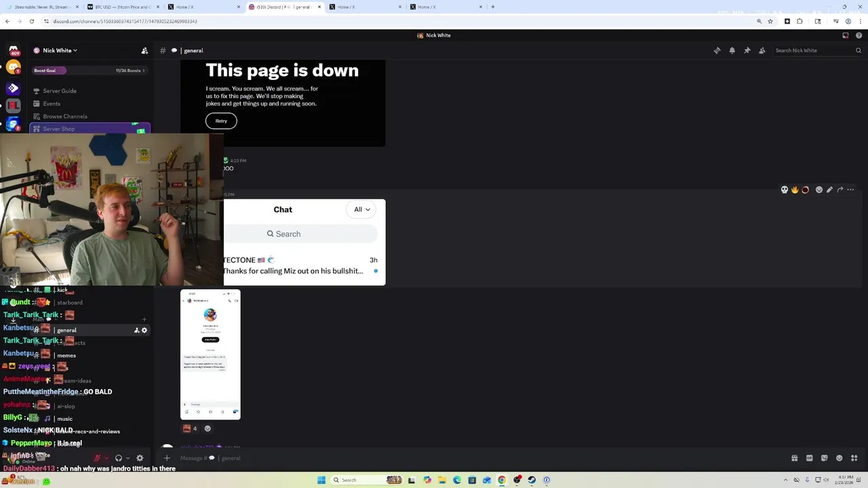
Task: Open the GIF picker
Action: click(x=810, y=458)
